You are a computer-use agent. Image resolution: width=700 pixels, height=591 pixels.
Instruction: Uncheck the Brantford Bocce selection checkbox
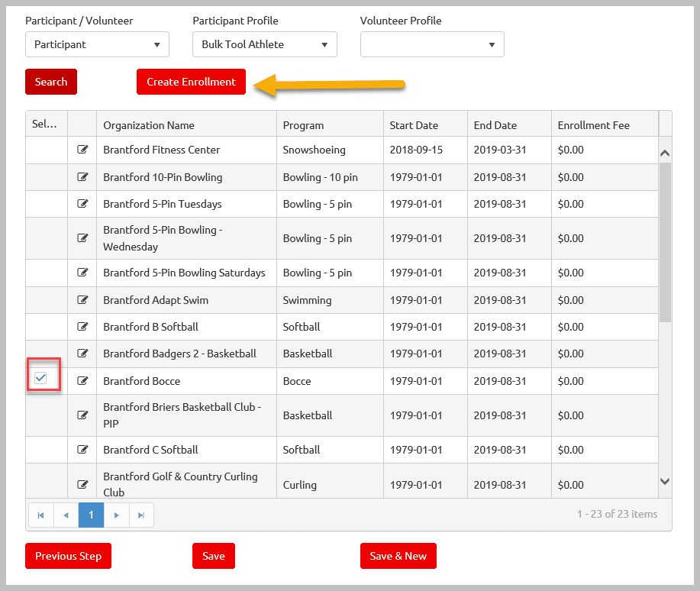pos(40,378)
